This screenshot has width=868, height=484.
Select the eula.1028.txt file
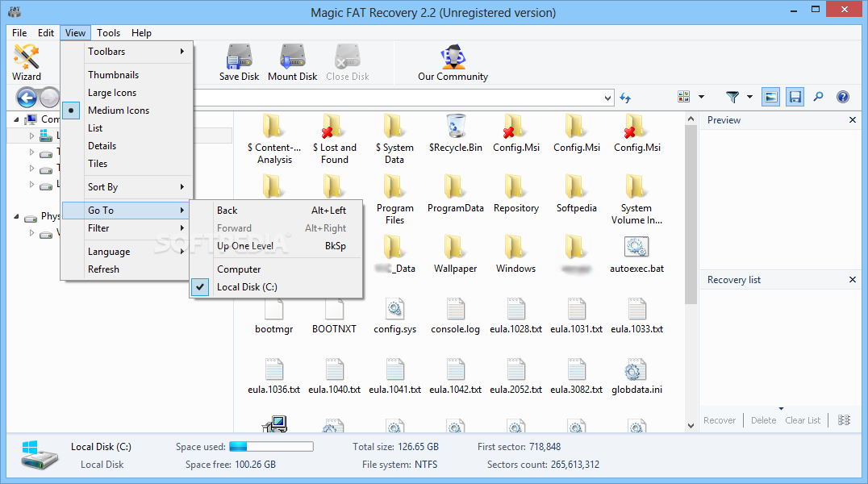(515, 315)
